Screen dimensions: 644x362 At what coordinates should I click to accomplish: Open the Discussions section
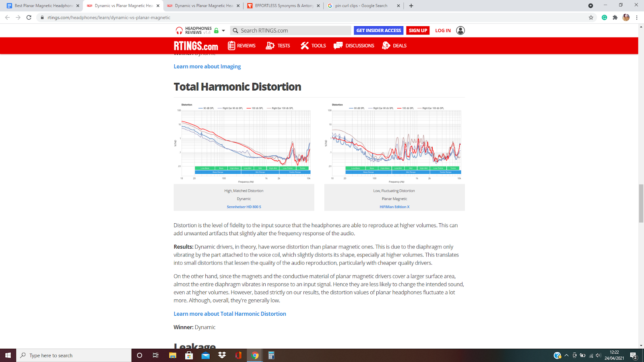tap(354, 45)
